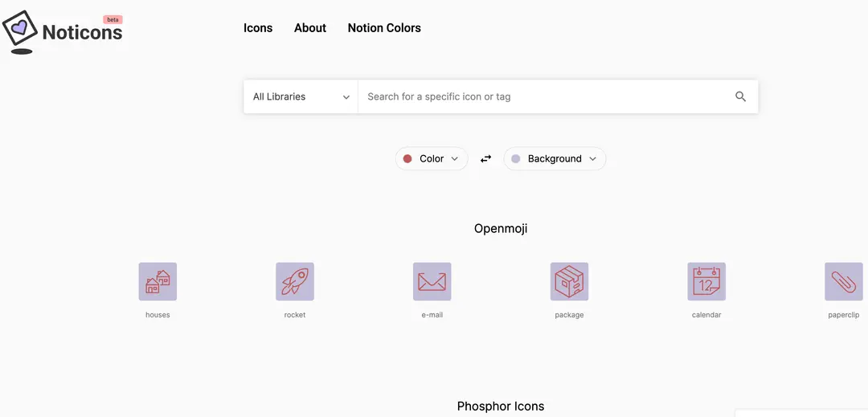
Task: Click the paperclip icon
Action: (843, 281)
